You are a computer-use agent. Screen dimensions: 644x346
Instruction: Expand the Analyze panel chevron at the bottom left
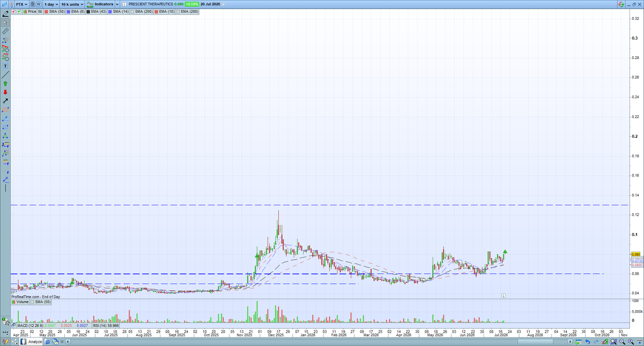[x=62, y=342]
